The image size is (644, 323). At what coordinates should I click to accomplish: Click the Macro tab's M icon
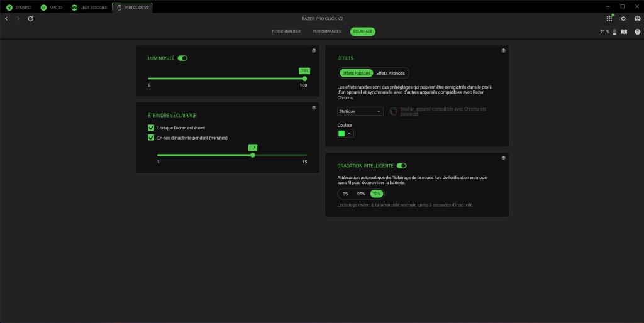[43, 8]
